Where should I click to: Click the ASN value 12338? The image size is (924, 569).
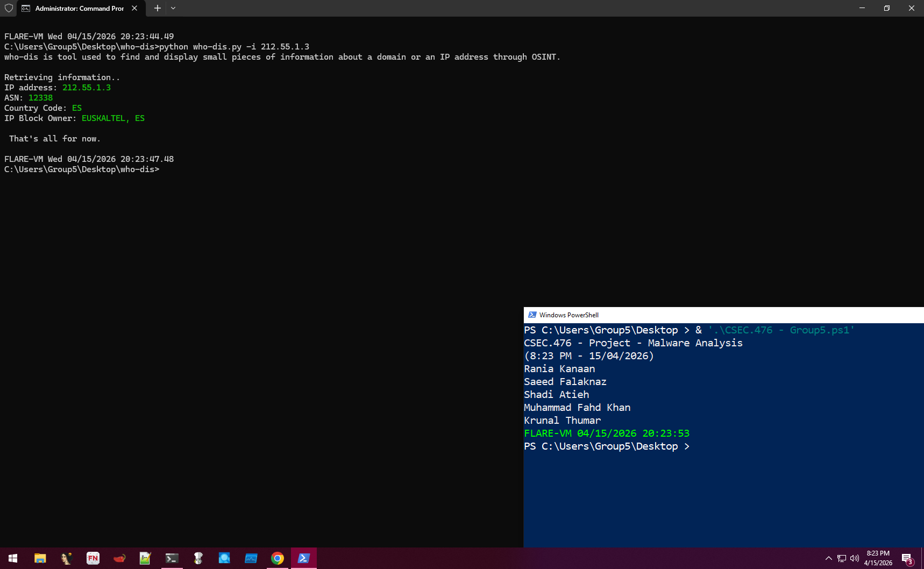[x=41, y=98]
